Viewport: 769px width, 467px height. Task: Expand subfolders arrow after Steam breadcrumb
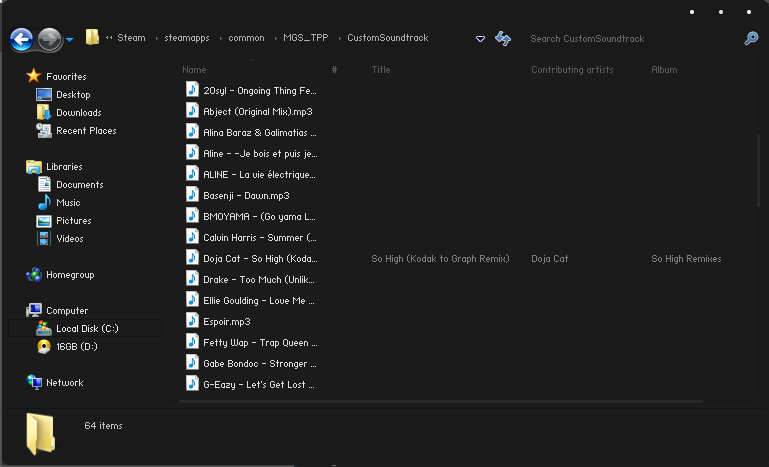156,38
